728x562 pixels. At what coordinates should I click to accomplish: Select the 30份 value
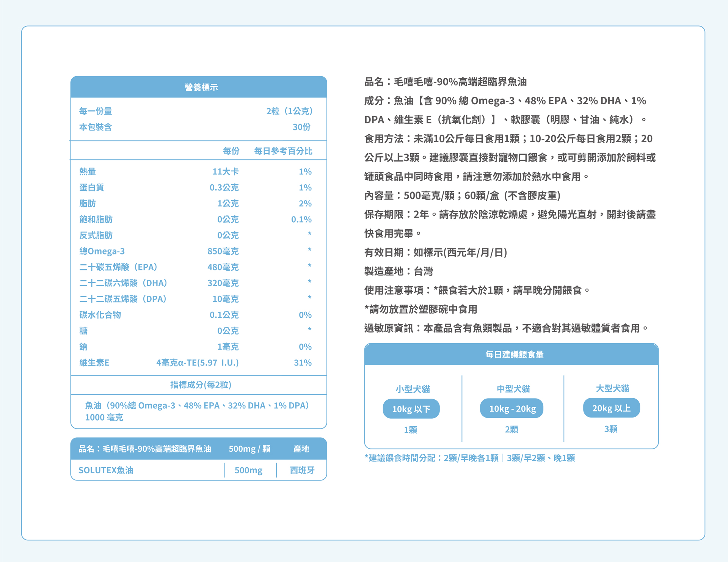point(301,127)
